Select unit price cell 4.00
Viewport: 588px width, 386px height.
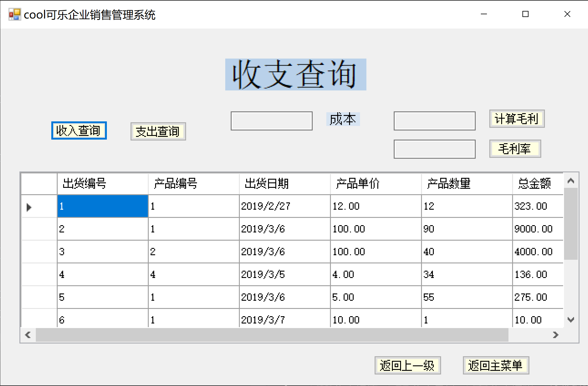coord(376,274)
